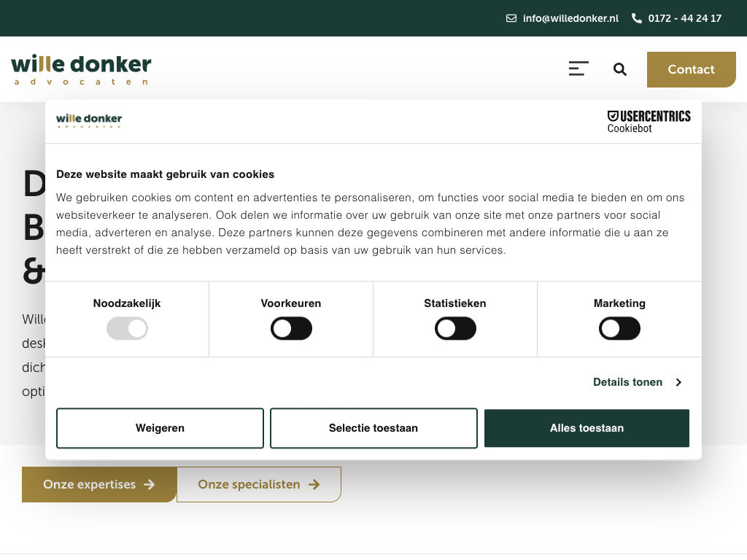The height and width of the screenshot is (560, 747).
Task: Click phone number 0172 - 44 24 17
Action: [x=685, y=18]
